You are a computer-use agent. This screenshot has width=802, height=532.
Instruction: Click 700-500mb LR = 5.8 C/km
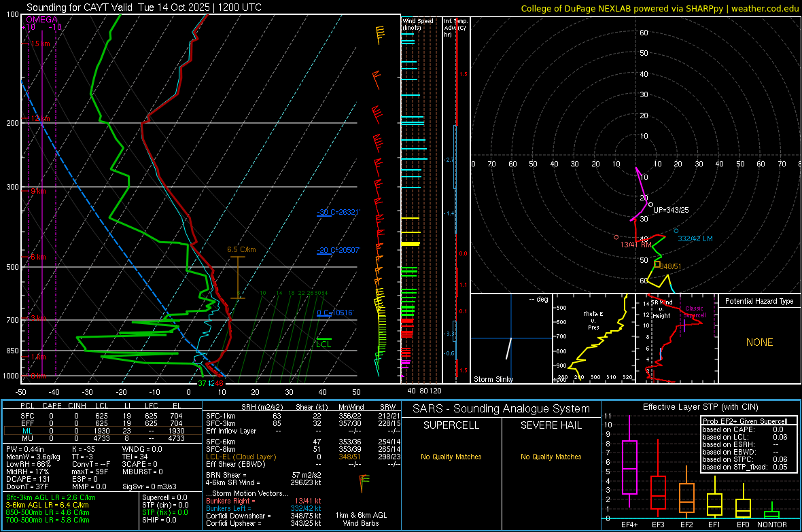tap(48, 520)
